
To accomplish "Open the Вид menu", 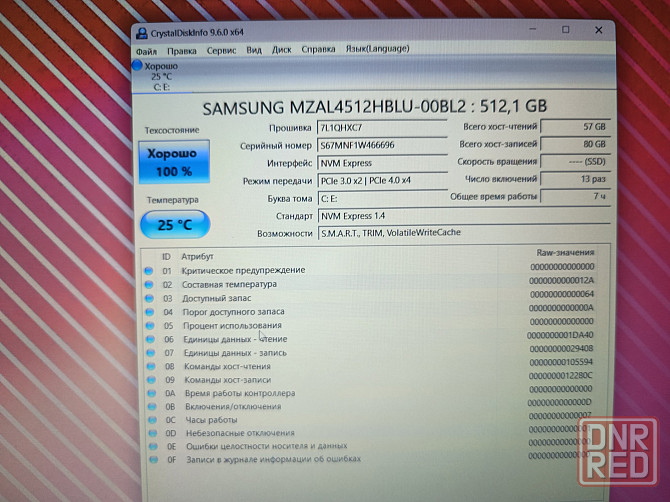I will pos(254,50).
